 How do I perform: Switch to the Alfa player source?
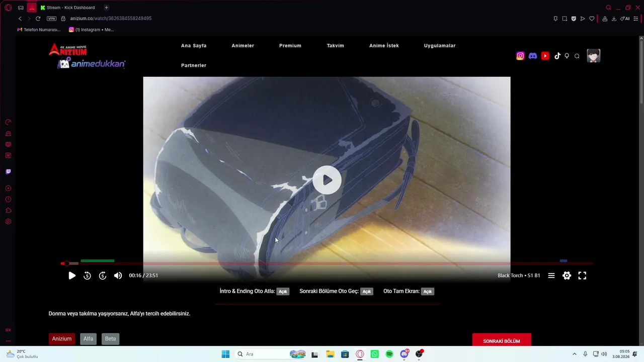(x=88, y=339)
